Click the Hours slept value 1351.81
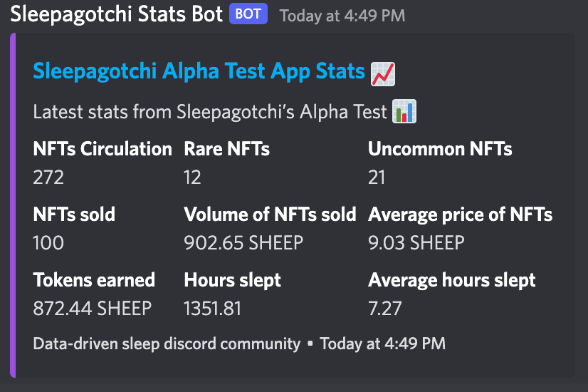 (212, 309)
